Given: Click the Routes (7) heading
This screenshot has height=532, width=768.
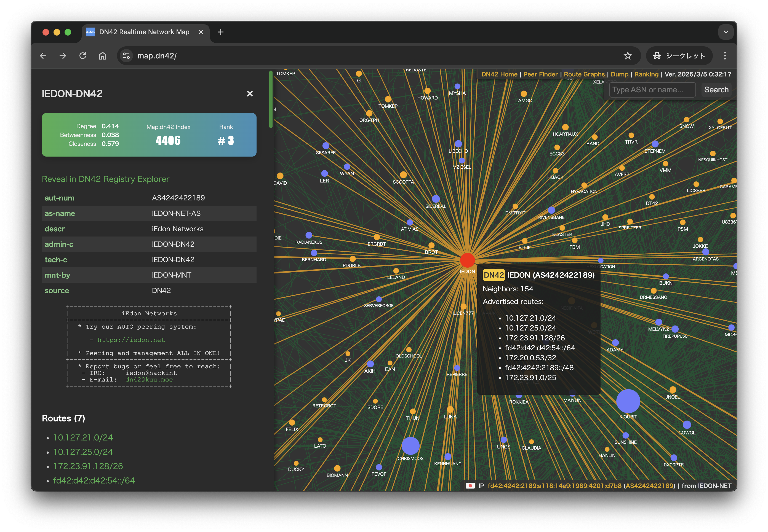Looking at the screenshot, I should pos(63,418).
